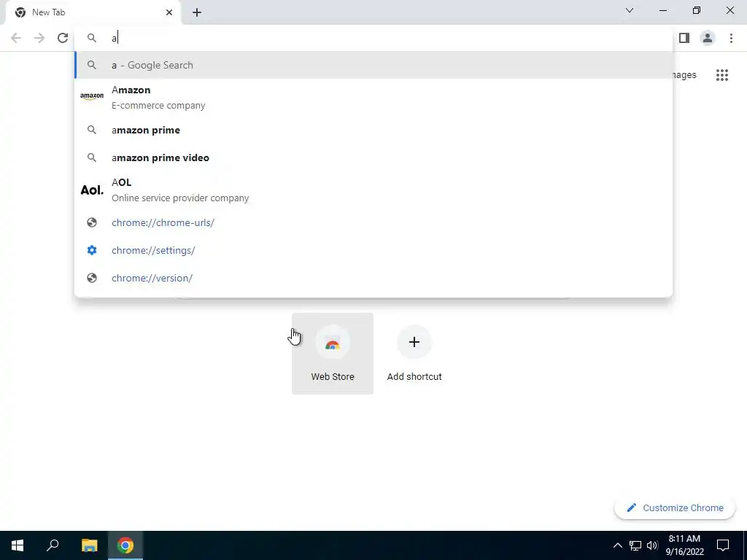The height and width of the screenshot is (560, 747).
Task: Click the globe icon beside chrome://version/
Action: [x=92, y=278]
